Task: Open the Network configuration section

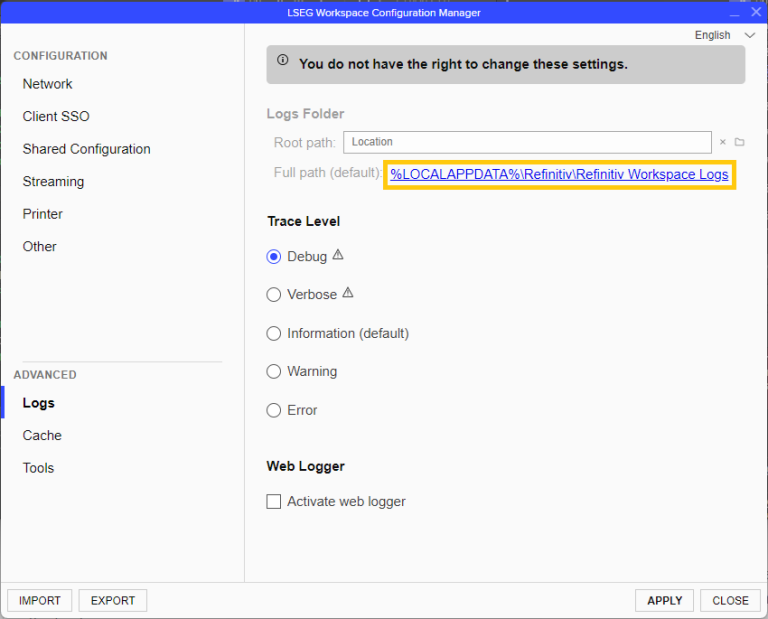Action: [x=48, y=84]
